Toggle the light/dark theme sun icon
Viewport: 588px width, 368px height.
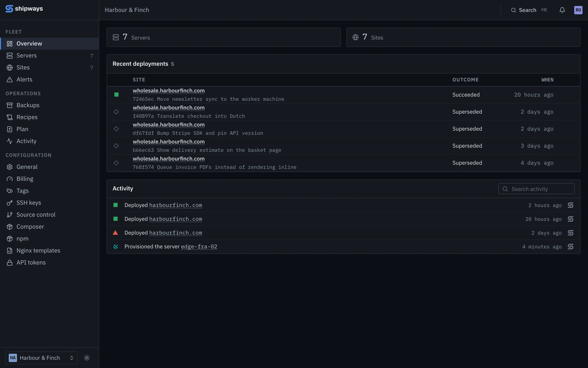coord(87,358)
